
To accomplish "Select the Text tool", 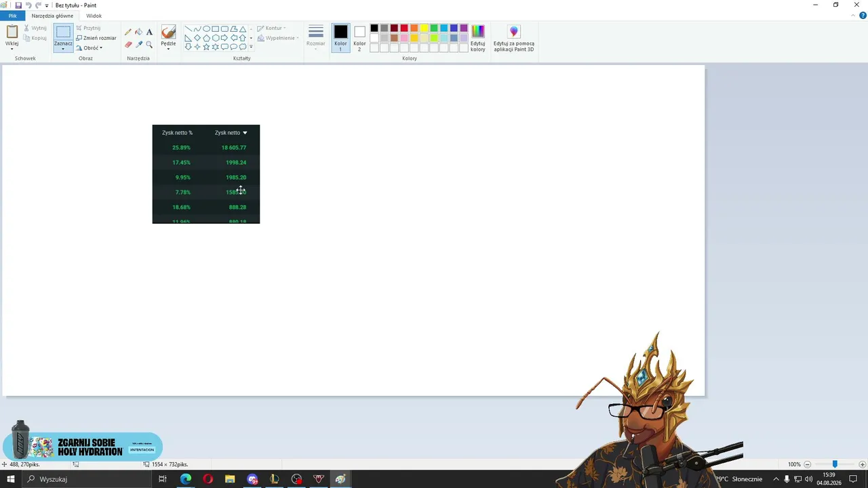I will 149,32.
